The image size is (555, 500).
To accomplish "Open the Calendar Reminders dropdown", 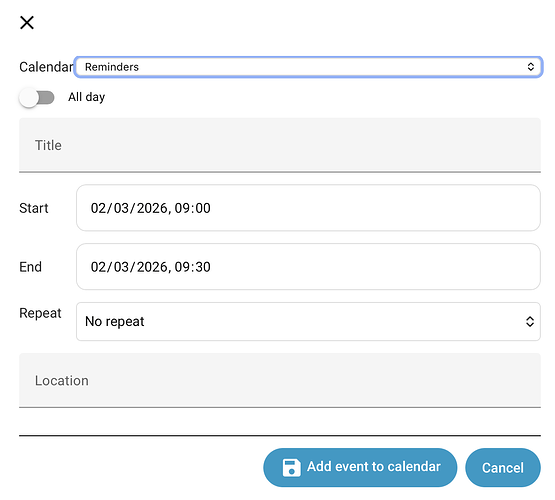I will 308,67.
